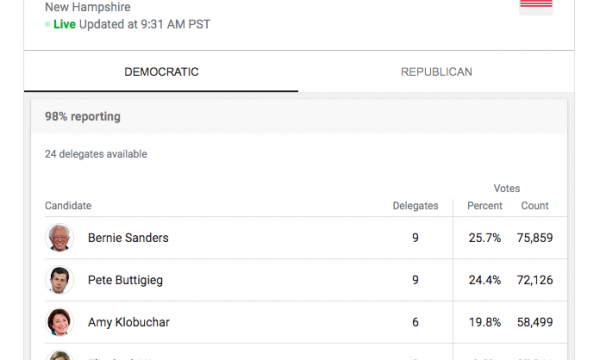The image size is (600, 360).
Task: Click Klobuchar's delegate count 6
Action: click(415, 322)
